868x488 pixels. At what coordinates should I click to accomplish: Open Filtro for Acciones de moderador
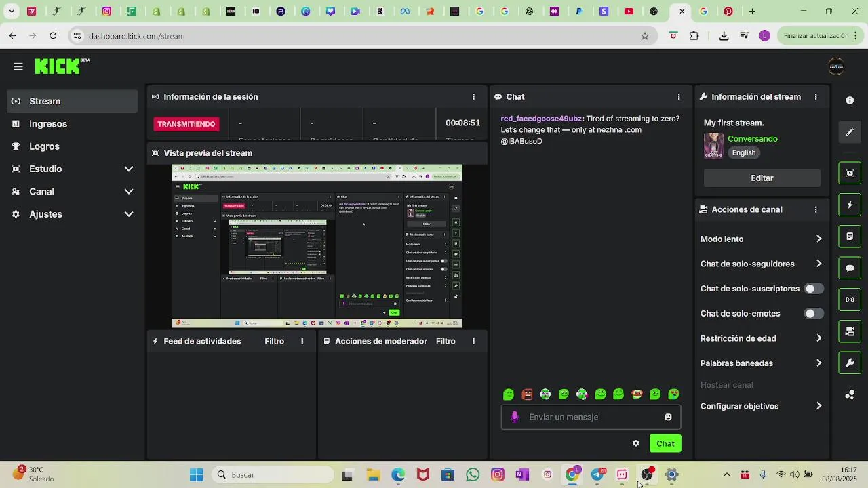click(446, 342)
